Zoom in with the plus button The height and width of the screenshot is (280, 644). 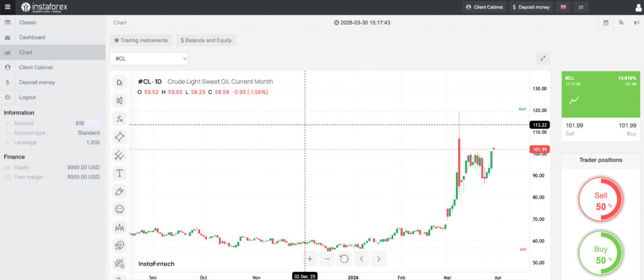coord(310,259)
